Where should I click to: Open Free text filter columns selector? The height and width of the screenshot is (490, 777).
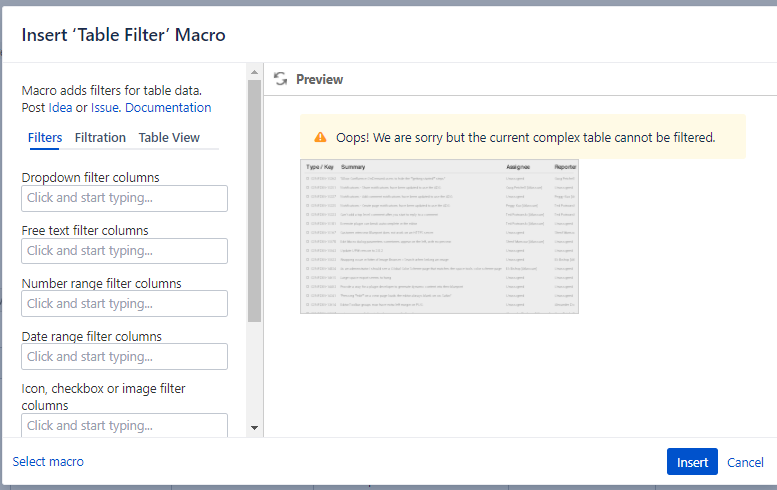(x=124, y=251)
